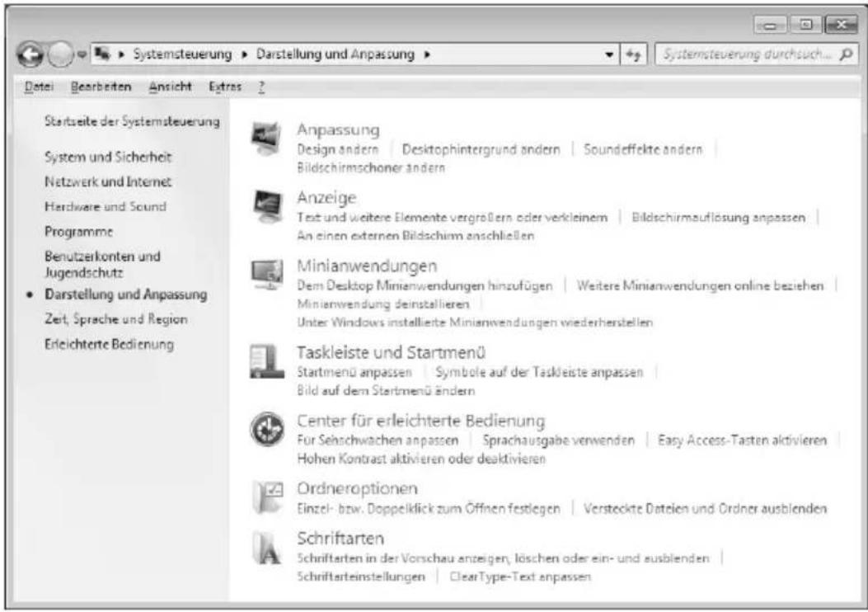Click Text und weitere Elemente vergrößern link
The height and width of the screenshot is (612, 868).
(x=452, y=217)
